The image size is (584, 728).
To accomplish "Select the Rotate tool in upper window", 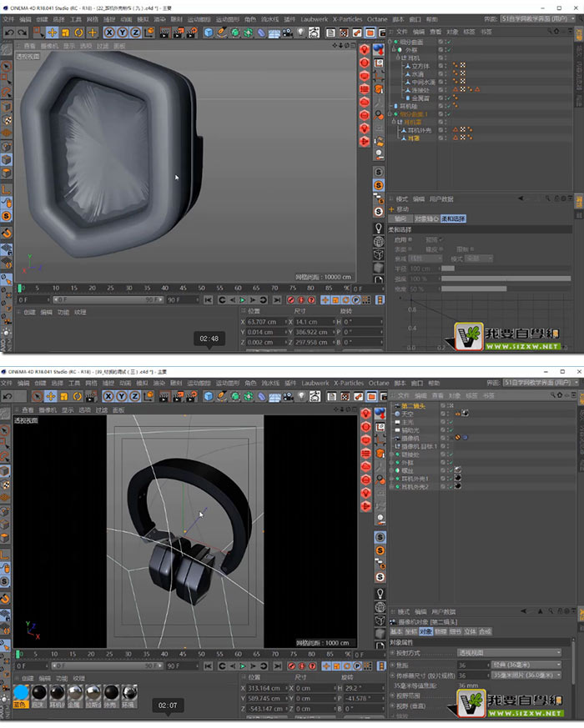I will (x=78, y=33).
